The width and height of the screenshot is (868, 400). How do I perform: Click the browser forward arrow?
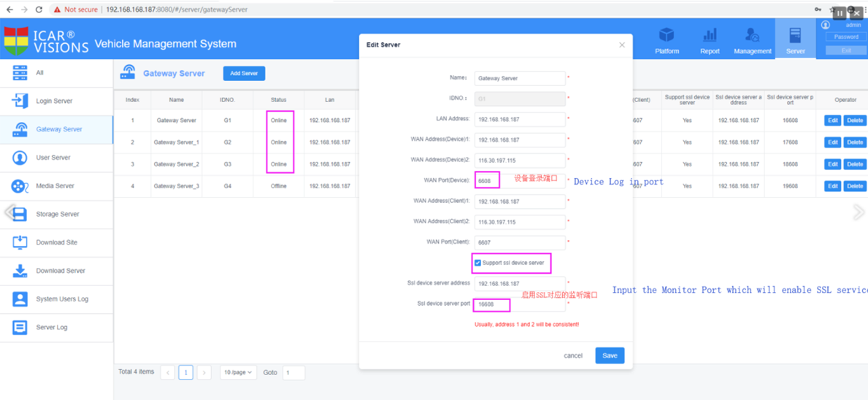click(x=24, y=9)
